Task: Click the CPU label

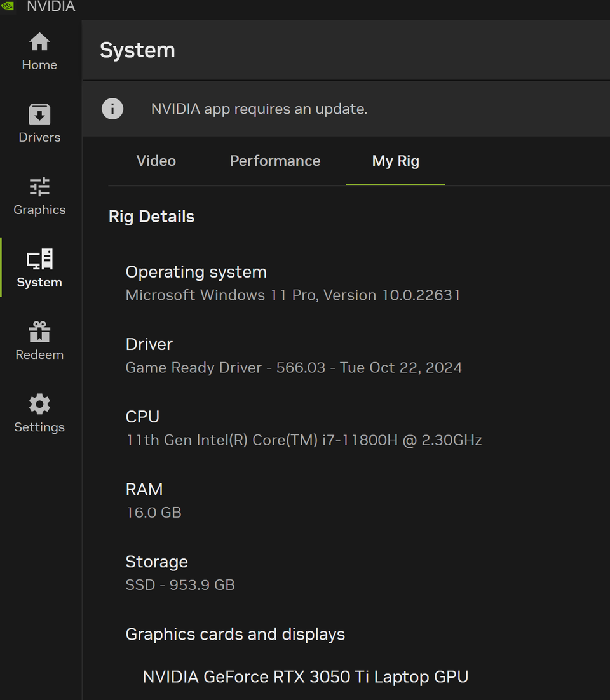Action: tap(142, 417)
